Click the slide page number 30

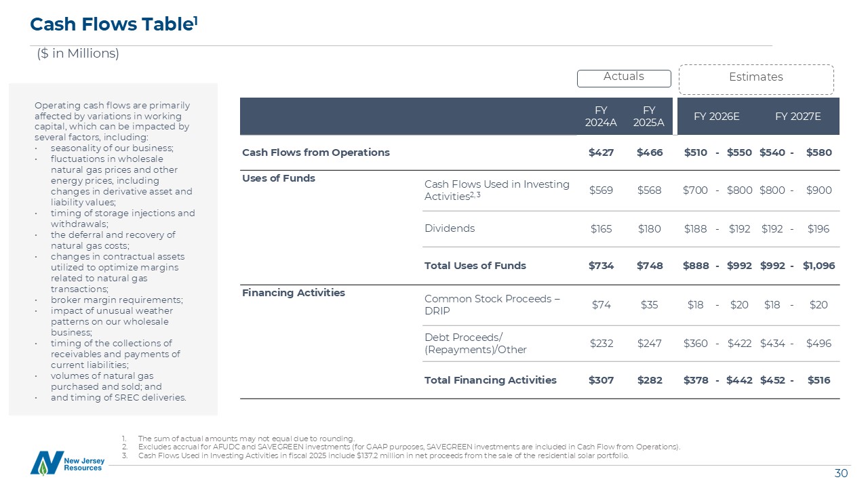[x=841, y=473]
